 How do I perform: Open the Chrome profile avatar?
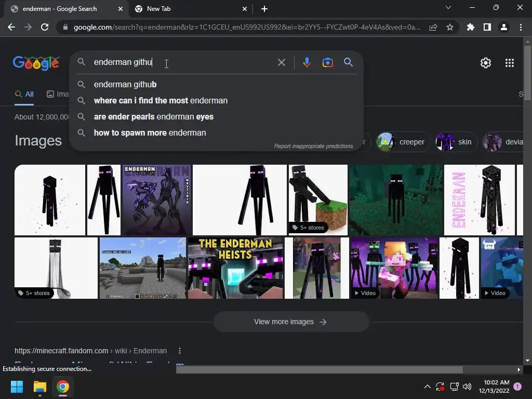[x=504, y=27]
